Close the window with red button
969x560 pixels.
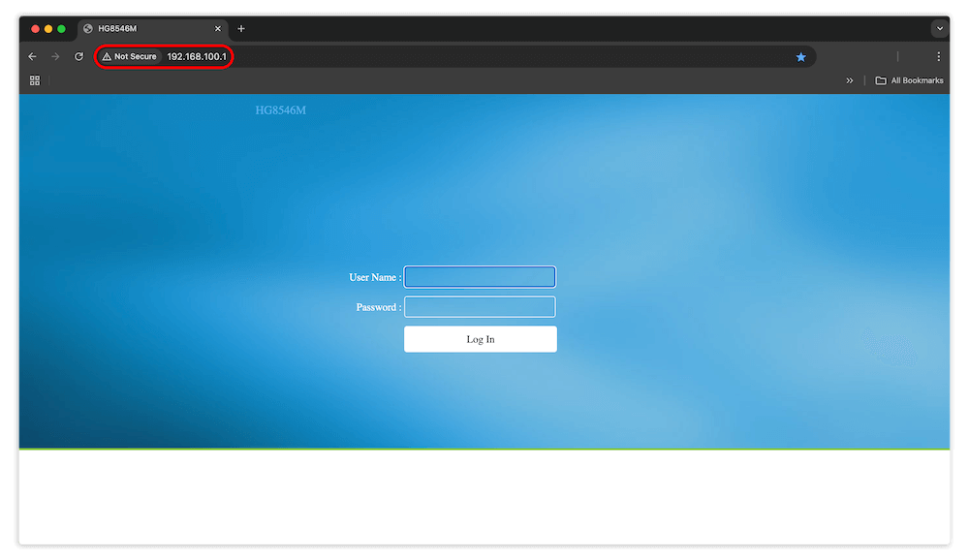pos(35,29)
